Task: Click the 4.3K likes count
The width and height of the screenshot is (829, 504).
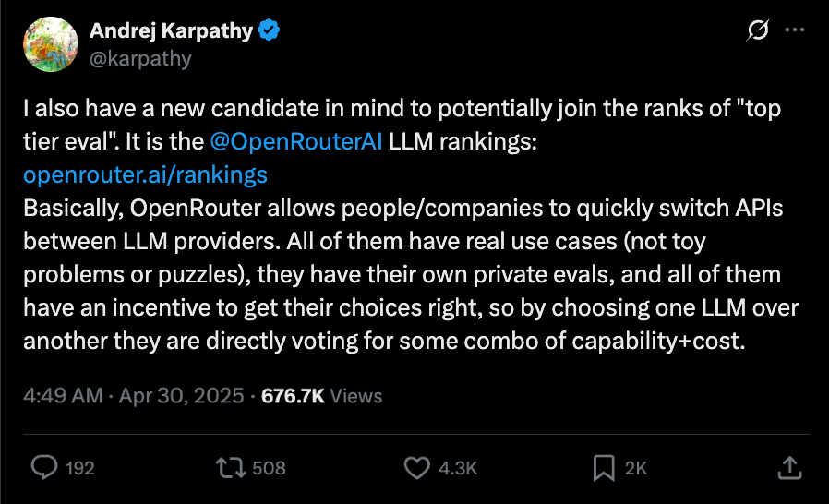Action: [457, 468]
